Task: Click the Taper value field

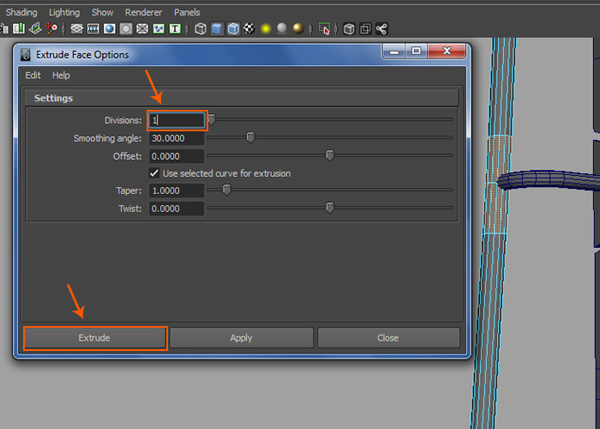Action: [177, 191]
